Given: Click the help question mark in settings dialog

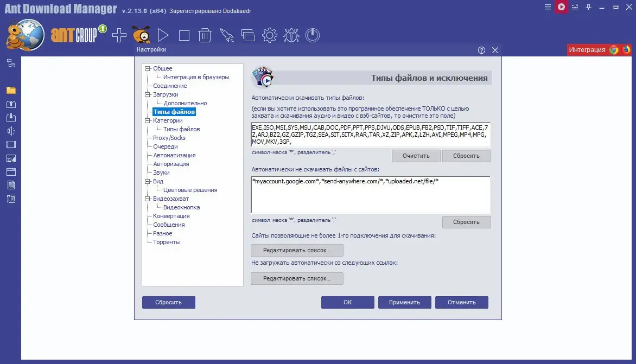Looking at the screenshot, I should (481, 50).
